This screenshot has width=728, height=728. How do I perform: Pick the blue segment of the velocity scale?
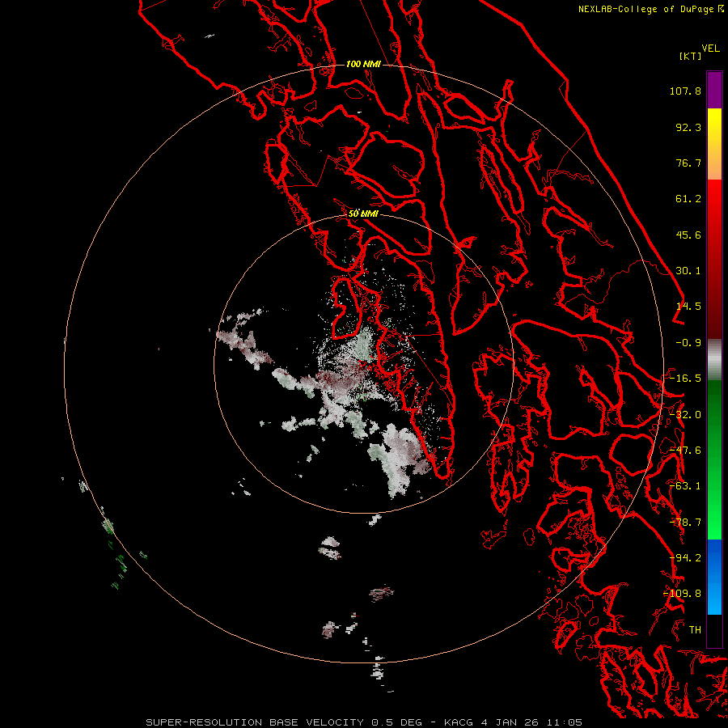(714, 577)
